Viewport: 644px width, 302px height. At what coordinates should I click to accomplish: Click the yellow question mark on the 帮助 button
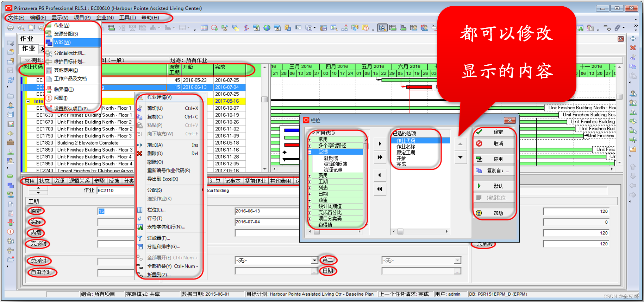[x=479, y=213]
